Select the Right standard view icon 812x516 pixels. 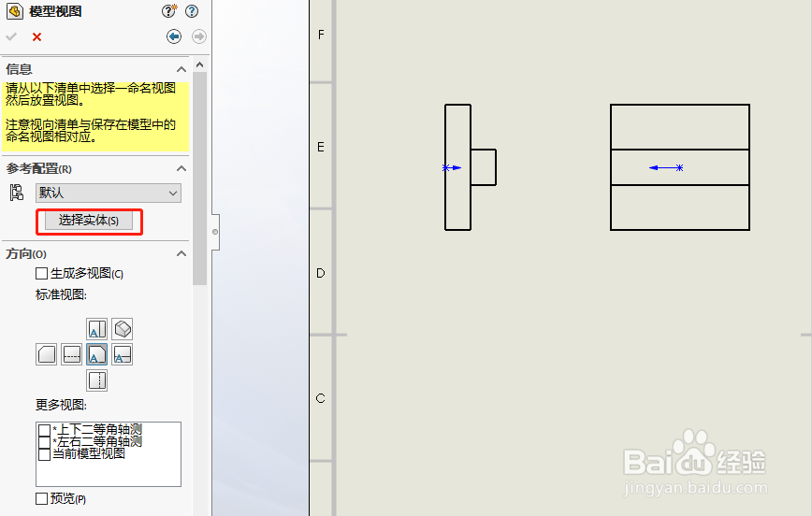(x=123, y=354)
